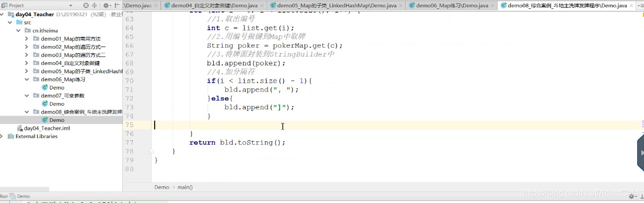
Task: Click the Project tool window icon
Action: click(x=4, y=5)
